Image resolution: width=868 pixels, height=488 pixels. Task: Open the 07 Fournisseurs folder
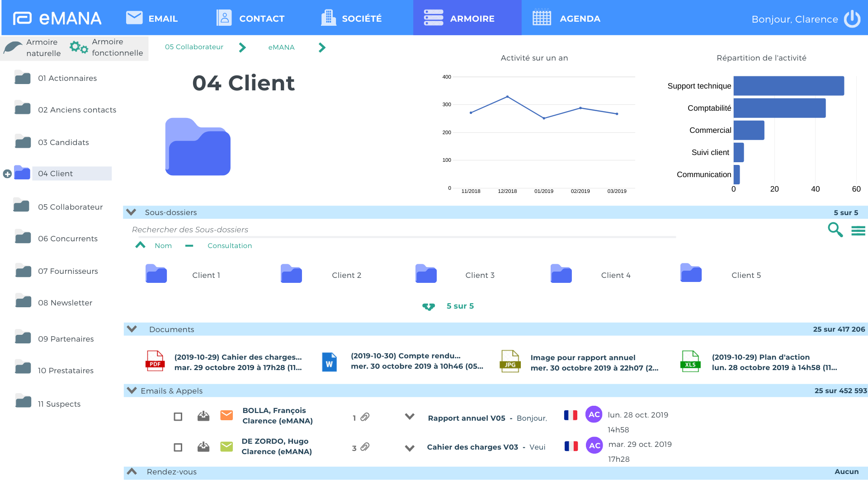(x=57, y=271)
